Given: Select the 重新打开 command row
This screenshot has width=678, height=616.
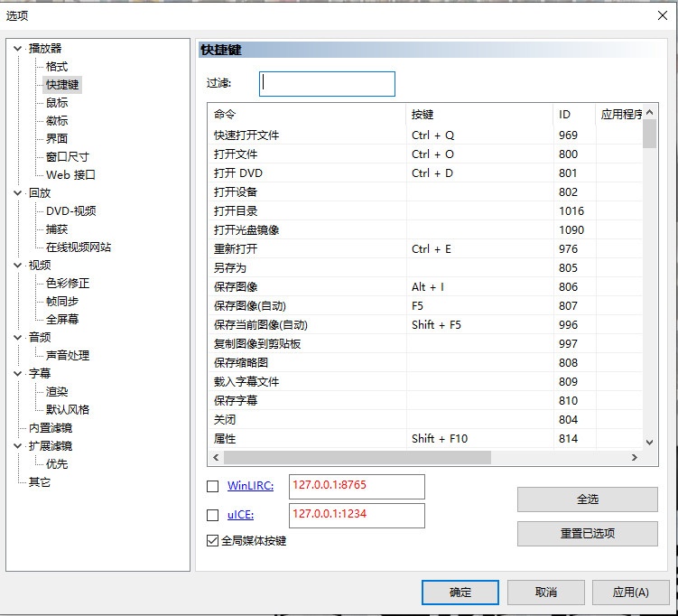Looking at the screenshot, I should pyautogui.click(x=425, y=249).
